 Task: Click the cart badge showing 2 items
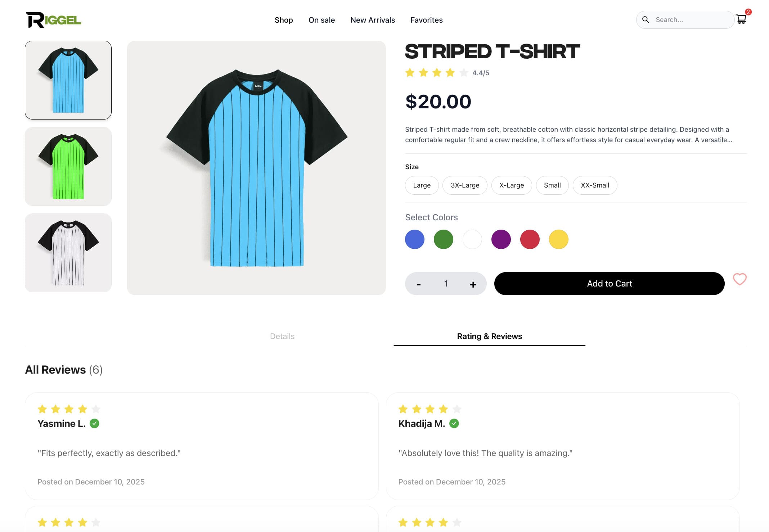tap(749, 12)
